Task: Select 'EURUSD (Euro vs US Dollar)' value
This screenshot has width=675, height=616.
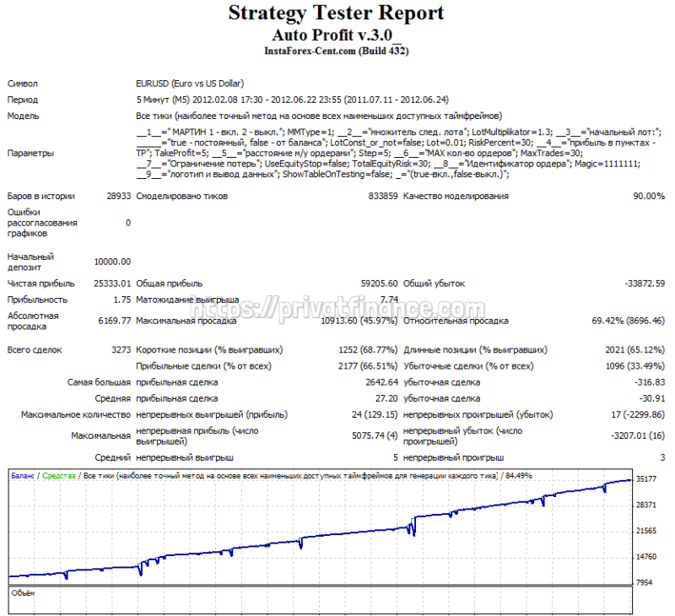Action: point(190,84)
